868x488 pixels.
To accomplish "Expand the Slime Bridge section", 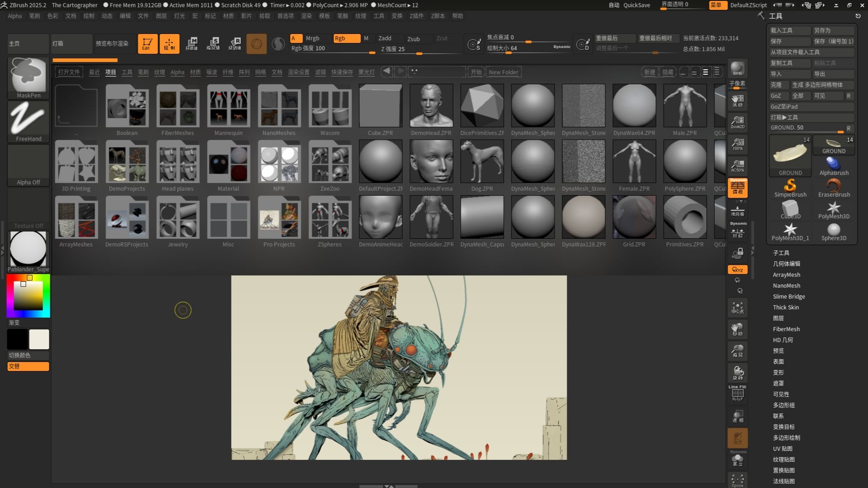I will (x=789, y=296).
